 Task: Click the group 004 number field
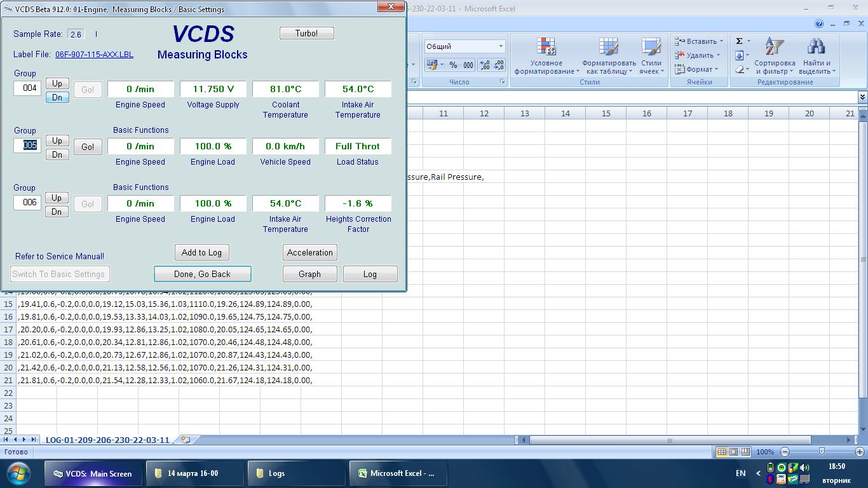click(27, 88)
